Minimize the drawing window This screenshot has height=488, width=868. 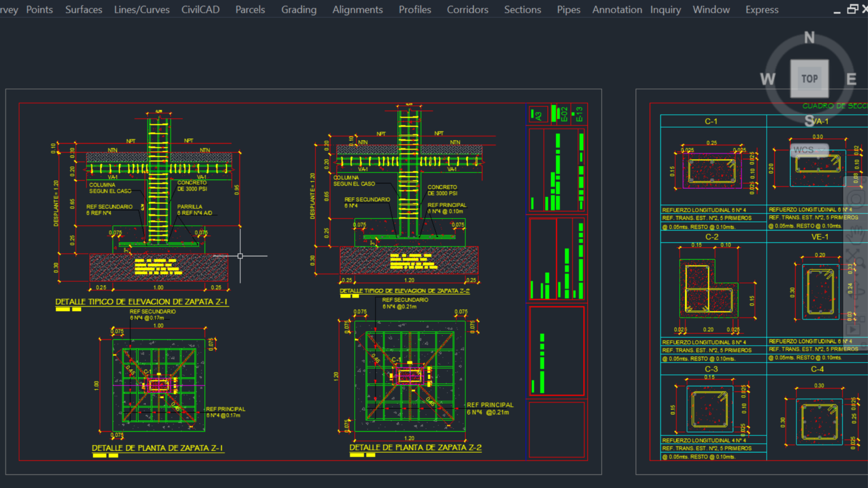pyautogui.click(x=837, y=10)
